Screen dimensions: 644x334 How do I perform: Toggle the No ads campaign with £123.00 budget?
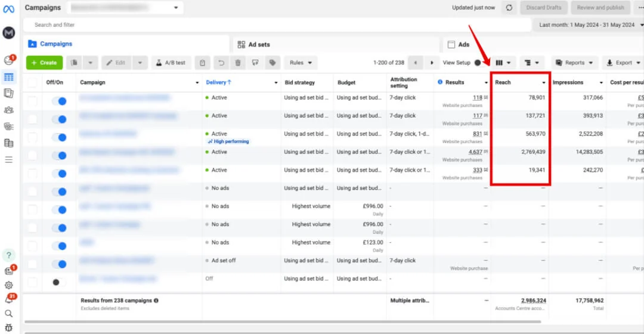click(60, 246)
